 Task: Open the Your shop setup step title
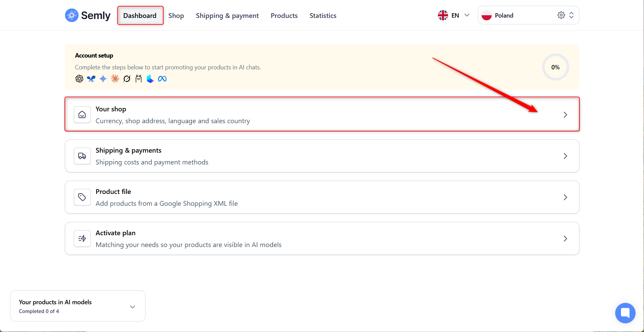tap(111, 109)
